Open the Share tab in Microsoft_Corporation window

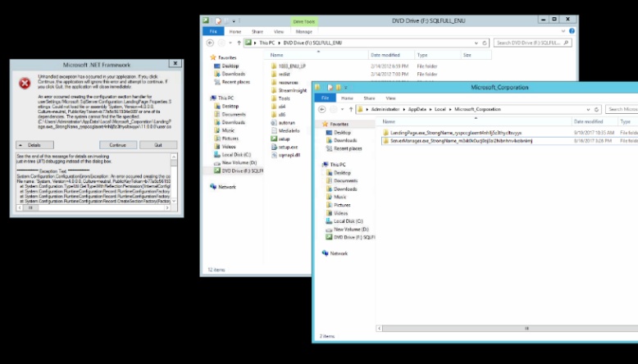pyautogui.click(x=369, y=98)
